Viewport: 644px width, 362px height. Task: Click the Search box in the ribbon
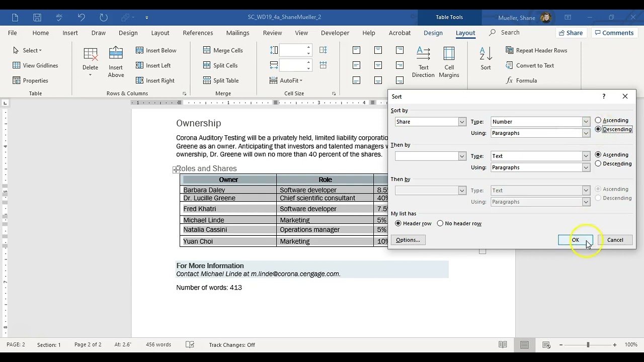(505, 33)
